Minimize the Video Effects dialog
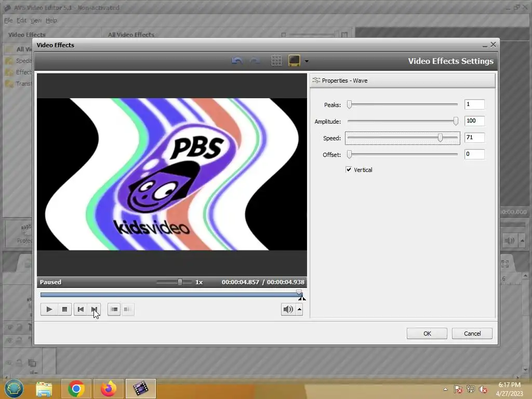The width and height of the screenshot is (532, 399). point(485,45)
